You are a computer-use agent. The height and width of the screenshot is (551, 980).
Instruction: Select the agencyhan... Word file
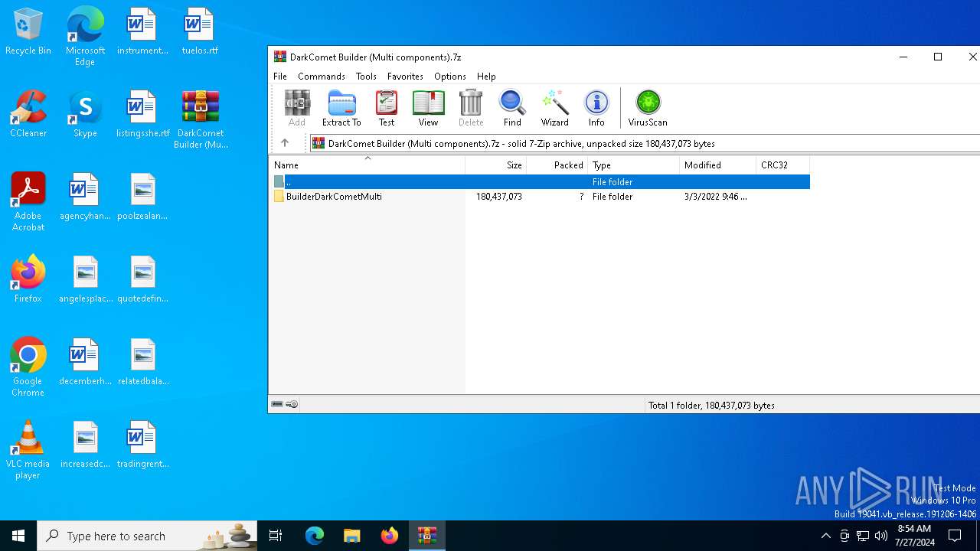click(85, 197)
